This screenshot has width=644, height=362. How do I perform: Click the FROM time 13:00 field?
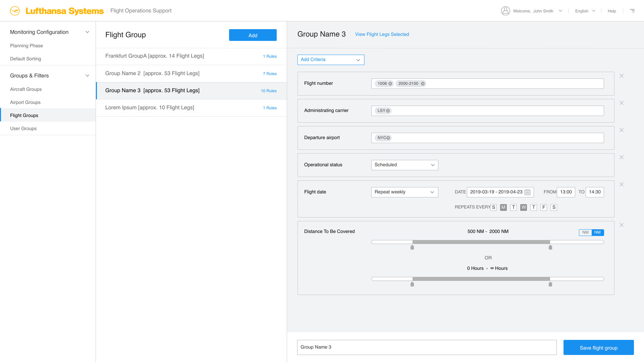(x=566, y=192)
